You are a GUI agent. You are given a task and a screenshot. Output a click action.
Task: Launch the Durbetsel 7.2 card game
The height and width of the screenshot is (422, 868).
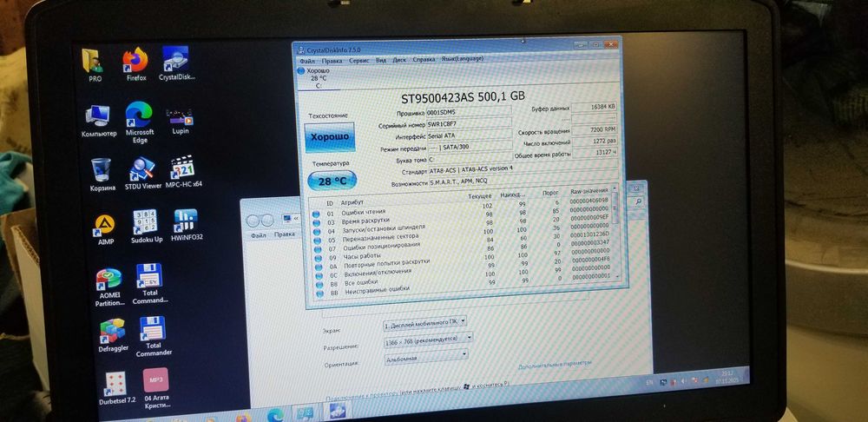116,388
